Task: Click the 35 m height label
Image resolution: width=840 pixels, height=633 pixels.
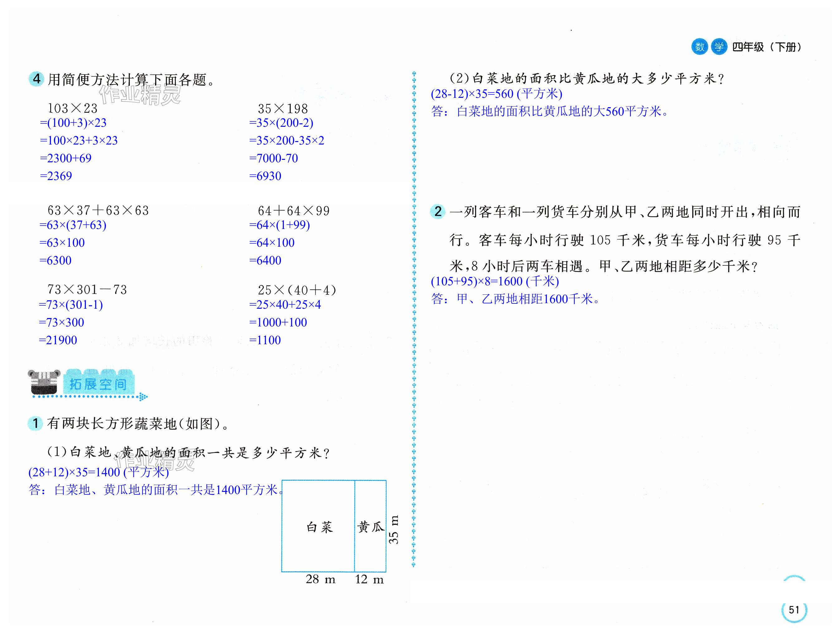Action: 394,530
